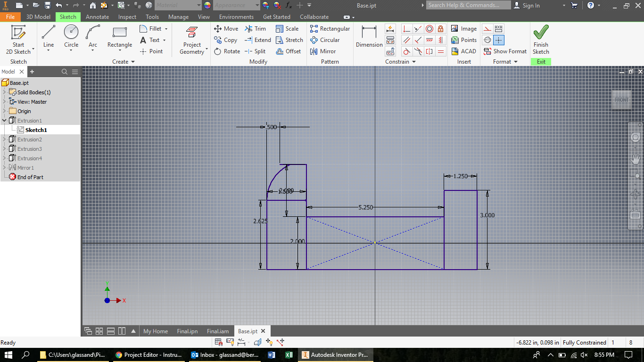Switch to the Annotate tab
The height and width of the screenshot is (362, 644).
[x=97, y=17]
